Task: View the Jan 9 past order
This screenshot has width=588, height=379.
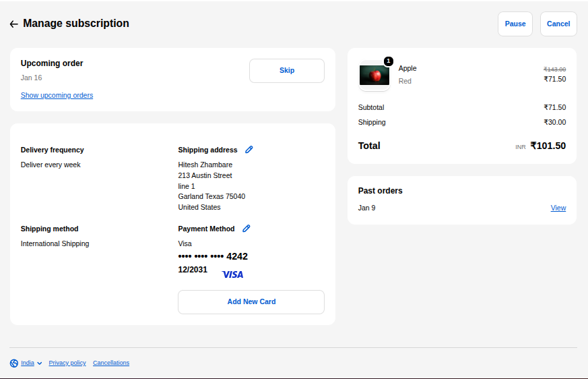Action: pos(558,208)
